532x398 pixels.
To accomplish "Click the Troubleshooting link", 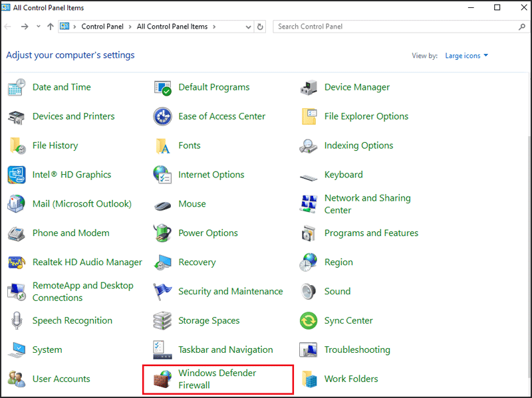I will (357, 350).
